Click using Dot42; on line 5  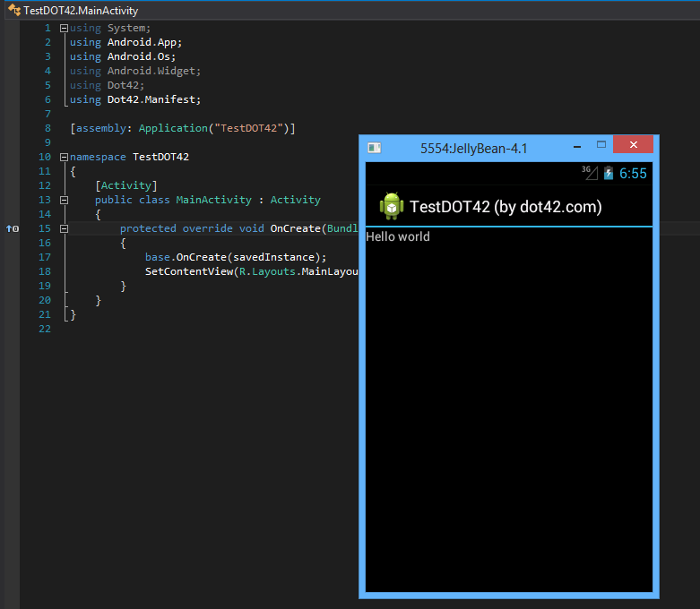tap(108, 85)
